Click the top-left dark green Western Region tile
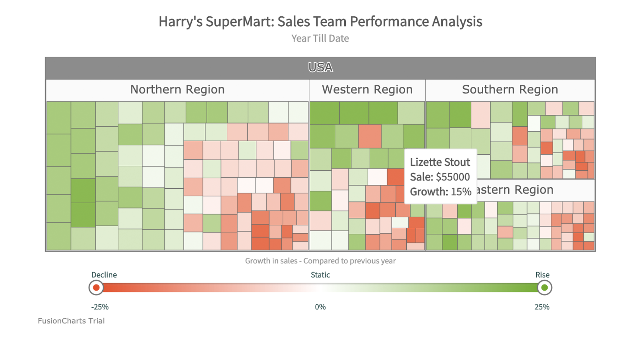Image resolution: width=644 pixels, height=337 pixels. pos(324,113)
